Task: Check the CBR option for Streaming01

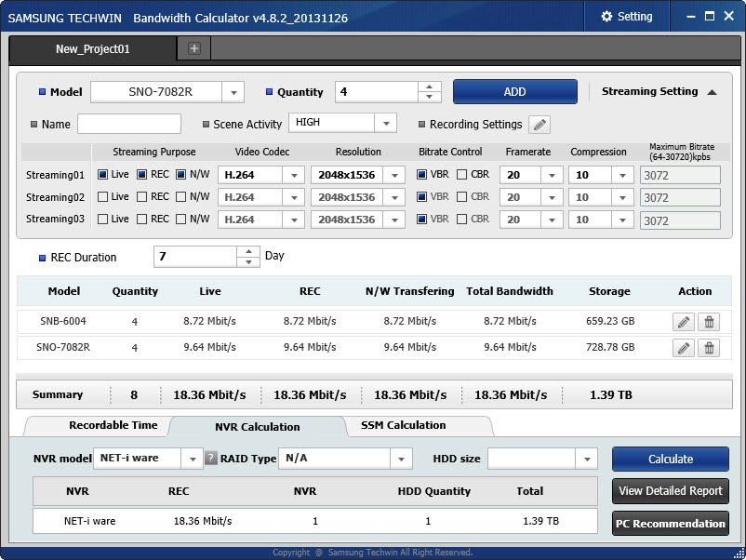Action: [462, 174]
